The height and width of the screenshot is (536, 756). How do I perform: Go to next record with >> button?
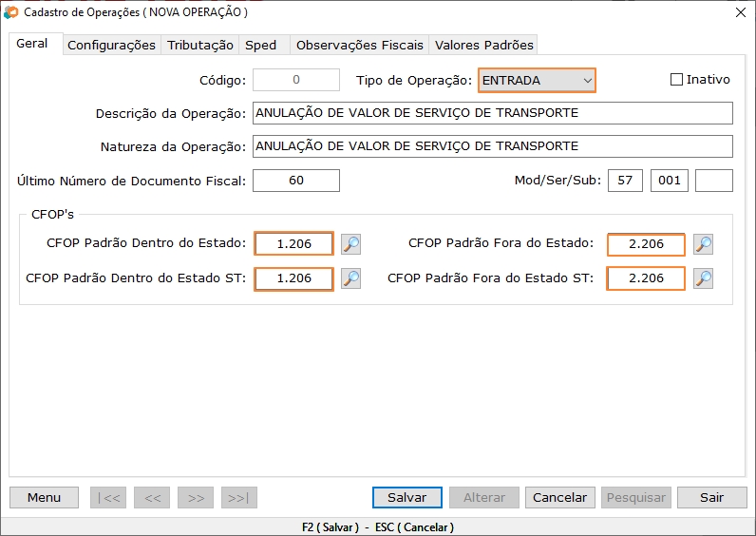(x=196, y=497)
